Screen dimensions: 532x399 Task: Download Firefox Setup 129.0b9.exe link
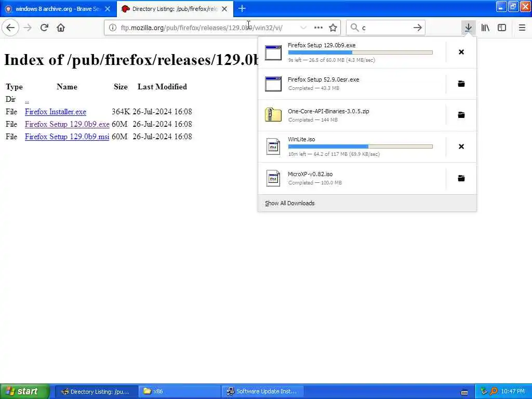(x=67, y=124)
